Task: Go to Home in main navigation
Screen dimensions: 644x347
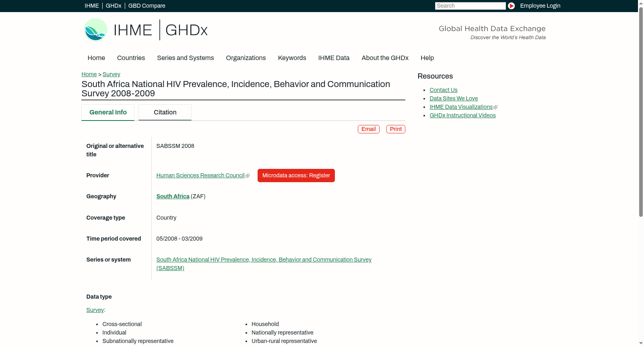Action: pos(96,58)
